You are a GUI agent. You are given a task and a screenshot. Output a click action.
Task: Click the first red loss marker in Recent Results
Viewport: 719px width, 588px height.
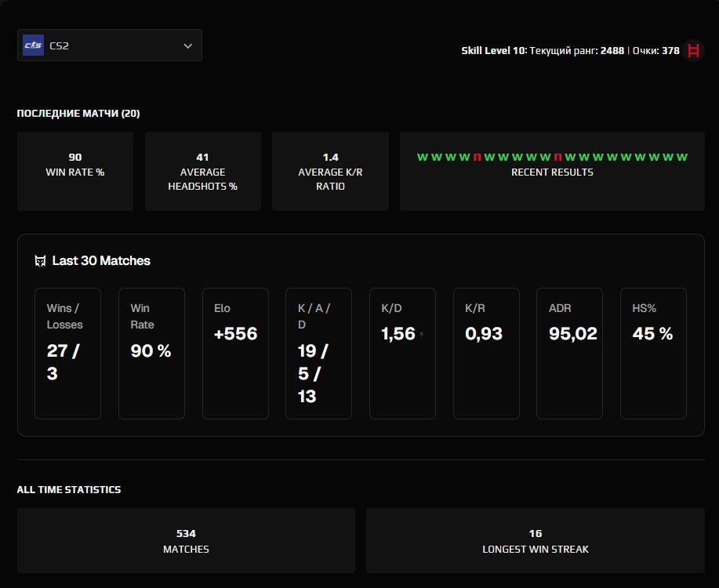click(477, 157)
